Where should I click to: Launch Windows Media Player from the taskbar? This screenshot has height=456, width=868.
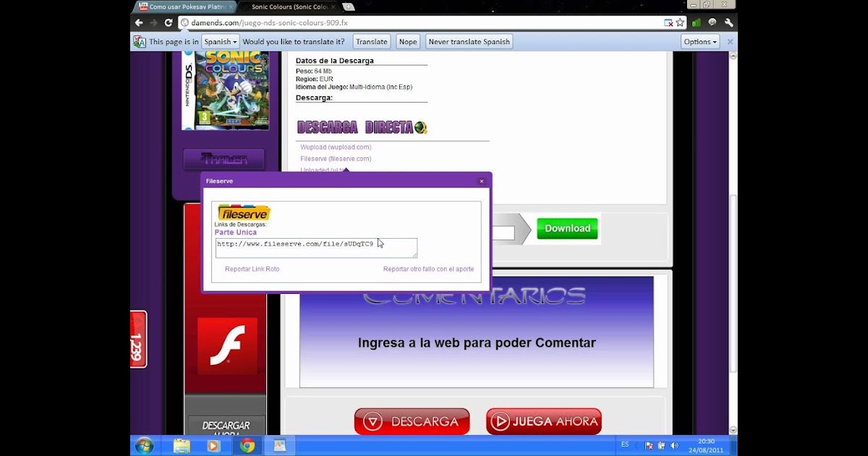pos(213,446)
